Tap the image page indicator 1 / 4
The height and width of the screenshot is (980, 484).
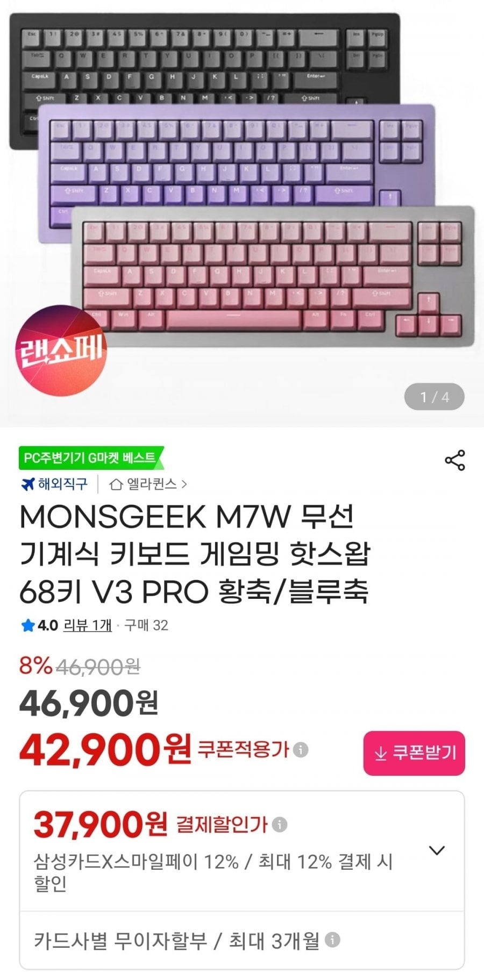tap(435, 397)
